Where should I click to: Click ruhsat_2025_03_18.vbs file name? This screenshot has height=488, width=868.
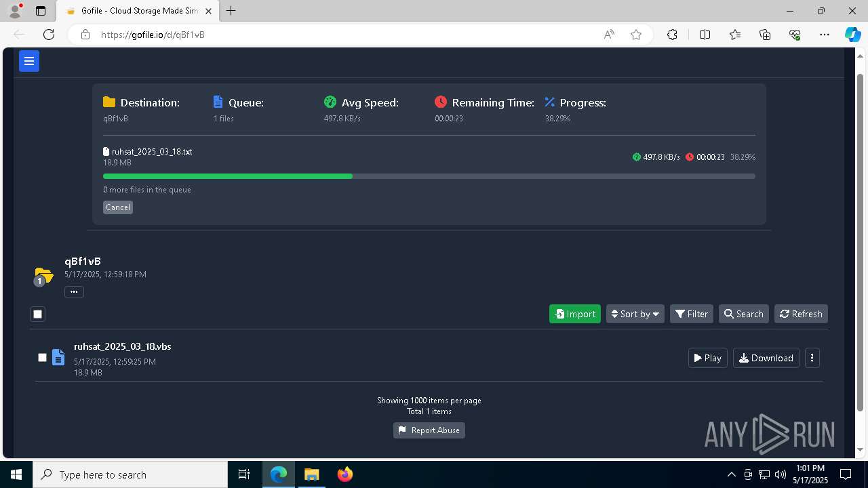coord(123,346)
